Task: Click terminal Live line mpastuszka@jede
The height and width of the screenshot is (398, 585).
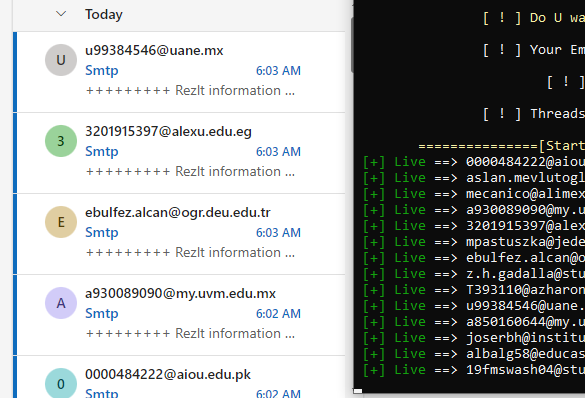Action: (x=474, y=242)
